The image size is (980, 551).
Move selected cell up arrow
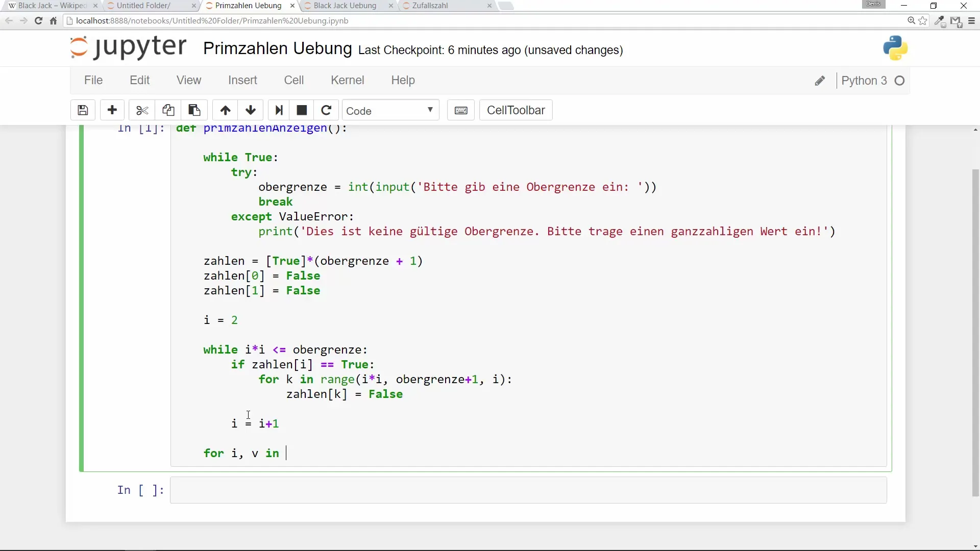click(225, 110)
